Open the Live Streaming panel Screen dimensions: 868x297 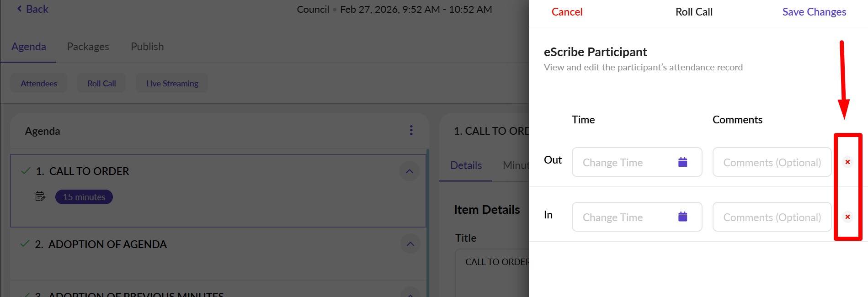(x=172, y=83)
